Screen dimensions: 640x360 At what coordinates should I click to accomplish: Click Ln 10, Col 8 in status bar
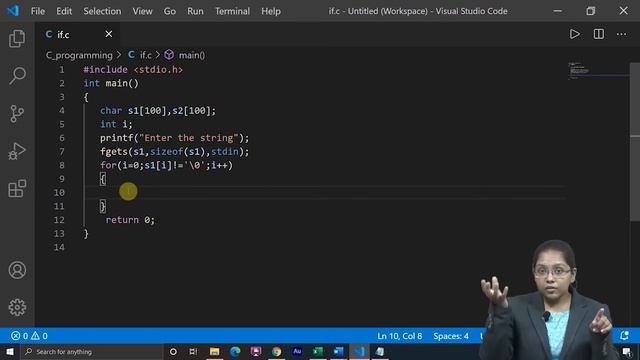(399, 336)
